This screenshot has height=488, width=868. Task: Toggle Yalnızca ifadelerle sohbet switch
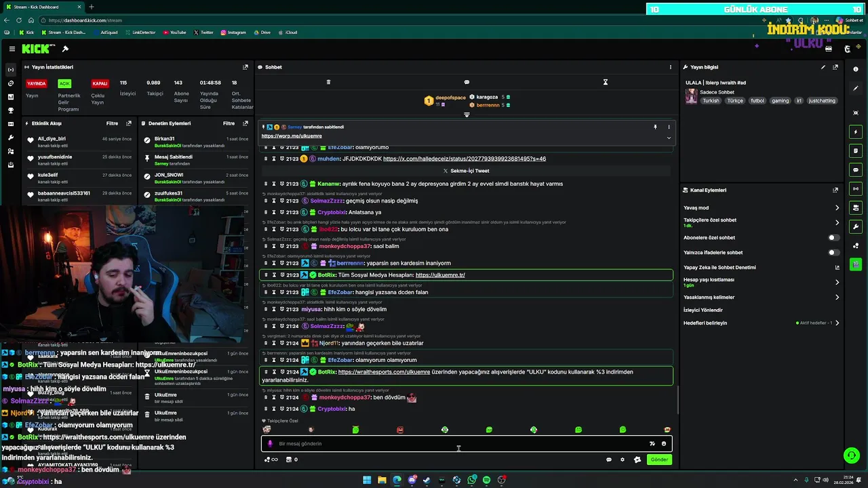833,253
